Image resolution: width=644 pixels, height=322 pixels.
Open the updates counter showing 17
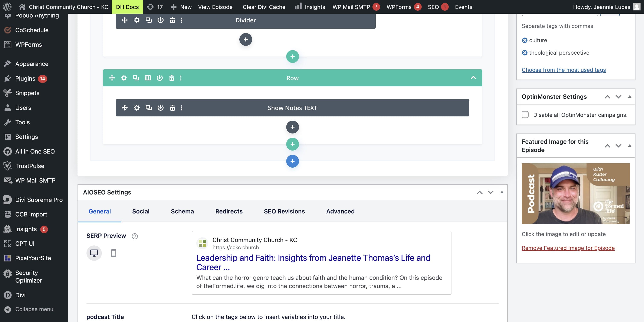click(155, 7)
